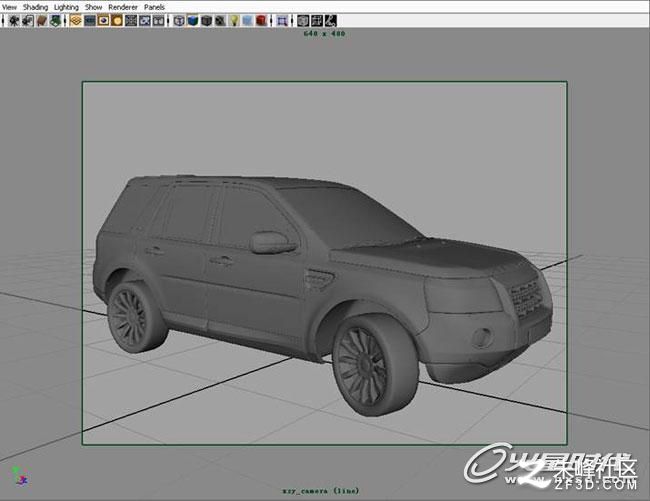Image resolution: width=650 pixels, height=501 pixels.
Task: Click the Use All Lights lightbulb
Action: point(234,20)
